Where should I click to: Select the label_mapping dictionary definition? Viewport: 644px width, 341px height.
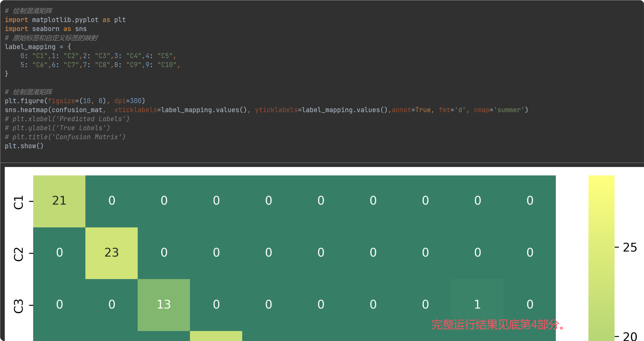coord(38,47)
